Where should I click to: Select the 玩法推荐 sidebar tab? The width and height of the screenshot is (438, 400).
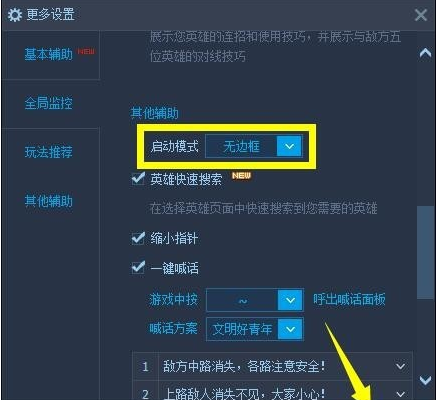[49, 152]
